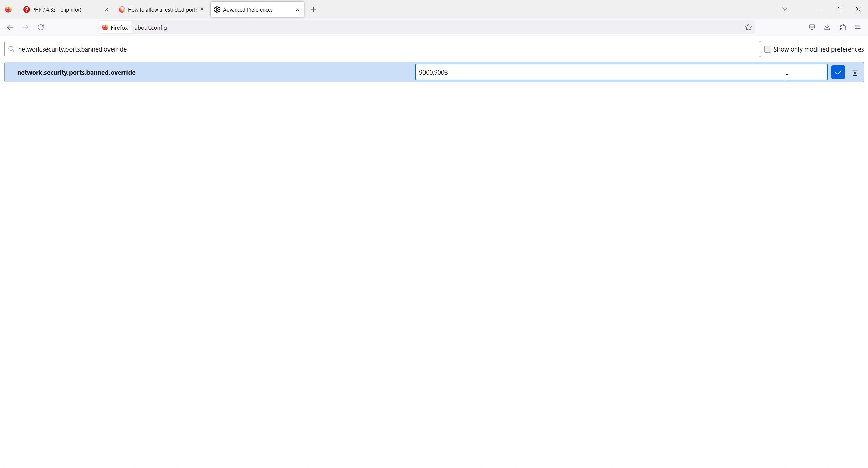The width and height of the screenshot is (868, 468).
Task: Close the Advanced Preferences tab
Action: tap(297, 9)
